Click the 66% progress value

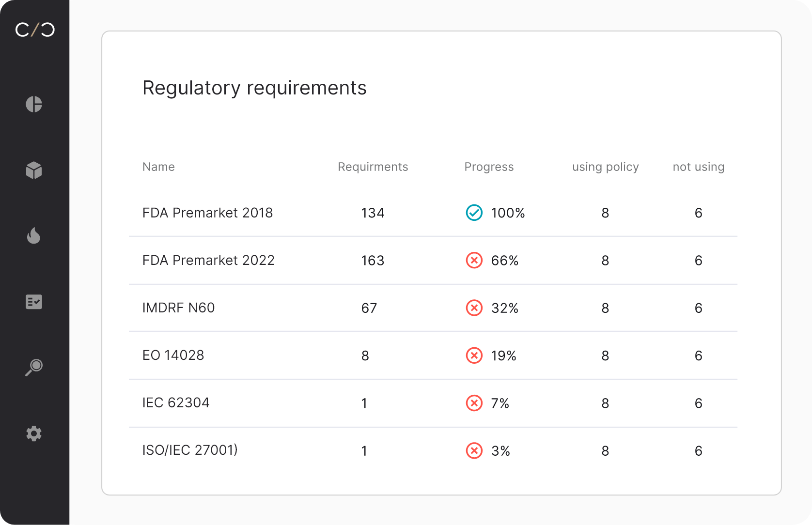point(505,261)
